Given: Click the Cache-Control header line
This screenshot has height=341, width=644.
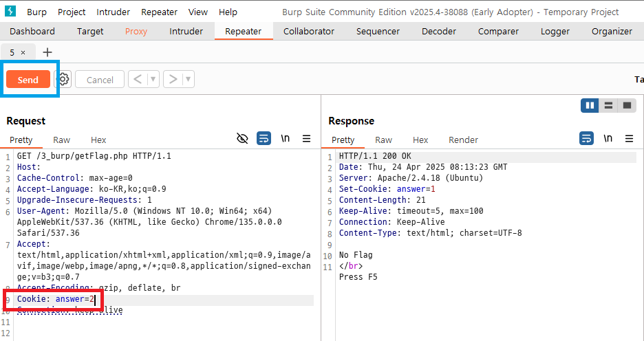Looking at the screenshot, I should click(x=75, y=178).
